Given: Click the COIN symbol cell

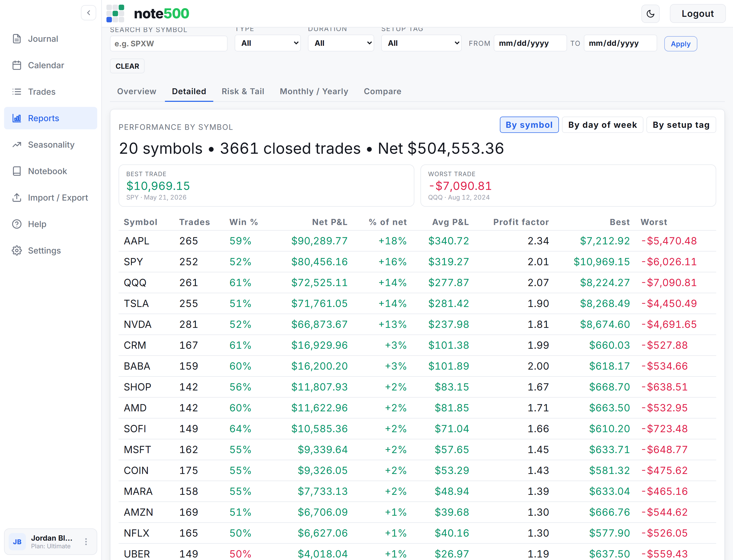Looking at the screenshot, I should 136,470.
